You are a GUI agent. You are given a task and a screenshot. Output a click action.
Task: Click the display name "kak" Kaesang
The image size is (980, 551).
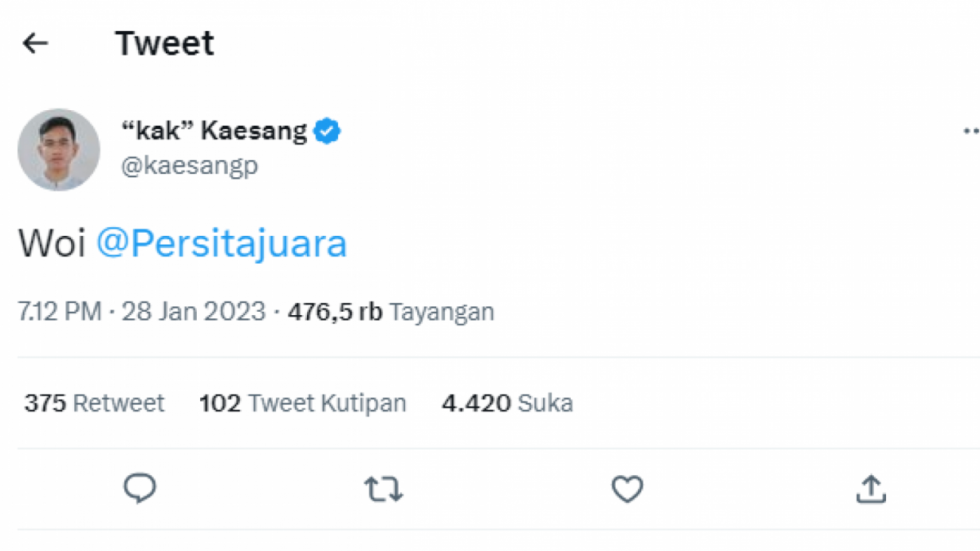pos(216,129)
